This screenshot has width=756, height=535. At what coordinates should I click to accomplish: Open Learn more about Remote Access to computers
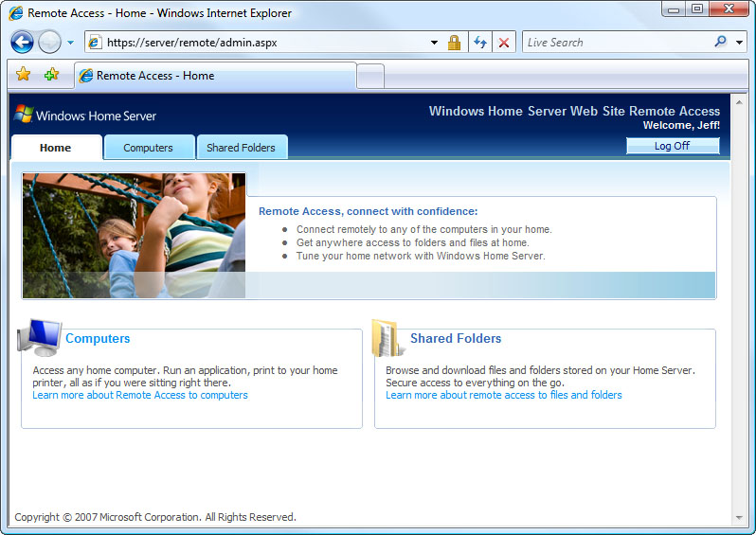[x=140, y=395]
